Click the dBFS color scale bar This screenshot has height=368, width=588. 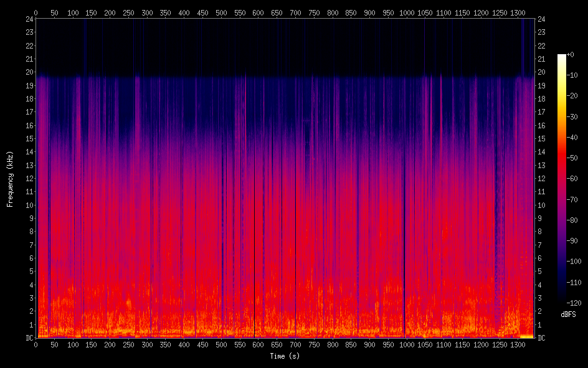[561, 178]
